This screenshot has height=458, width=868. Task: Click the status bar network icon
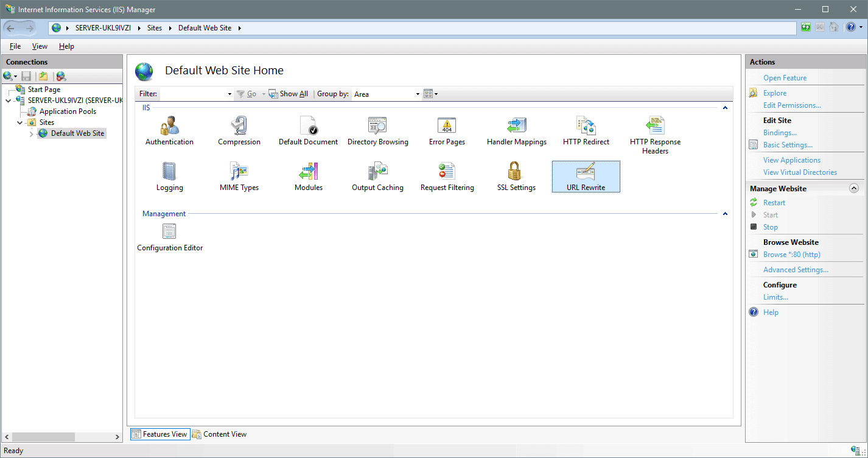coord(856,451)
